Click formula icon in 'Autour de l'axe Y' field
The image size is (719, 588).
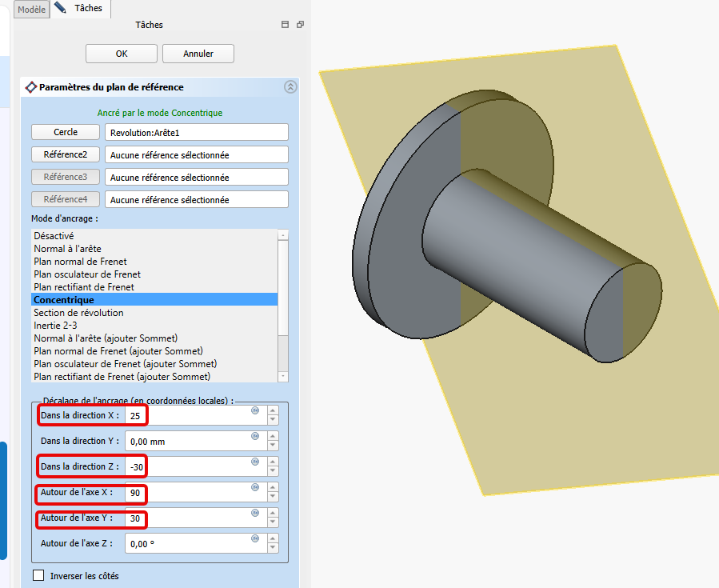click(x=255, y=514)
